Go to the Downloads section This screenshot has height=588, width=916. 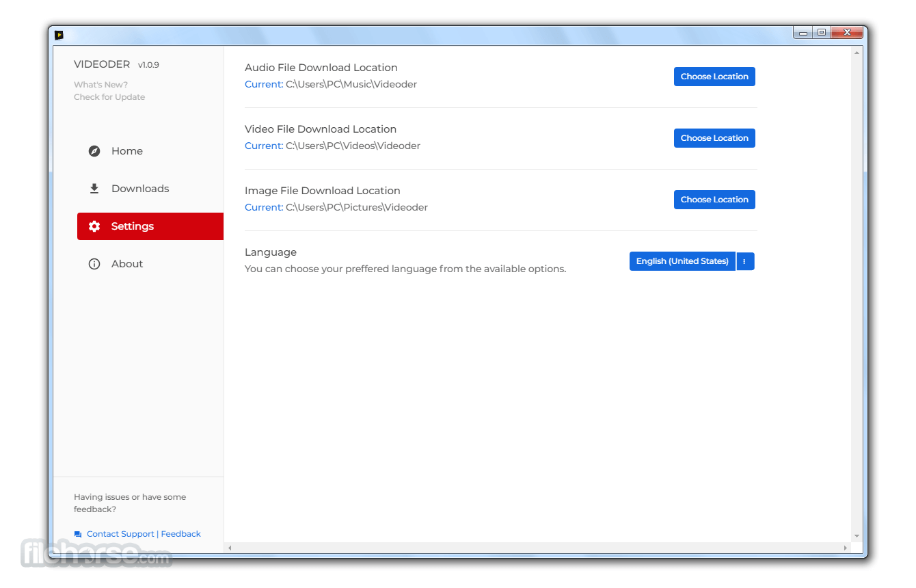150,189
